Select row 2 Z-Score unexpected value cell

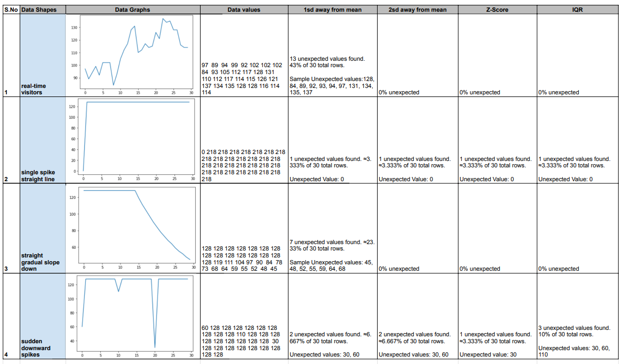click(x=498, y=140)
